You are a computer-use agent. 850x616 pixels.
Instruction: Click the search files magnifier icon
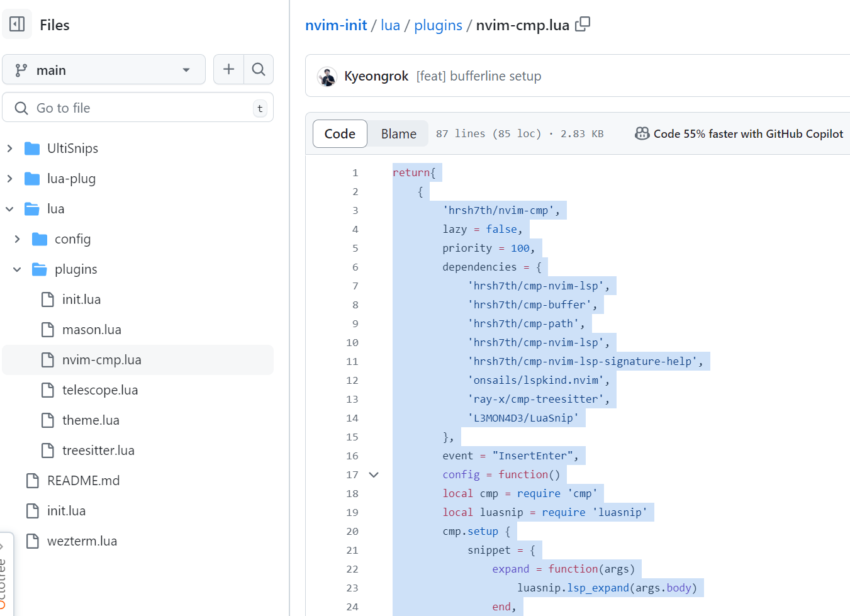(259, 69)
